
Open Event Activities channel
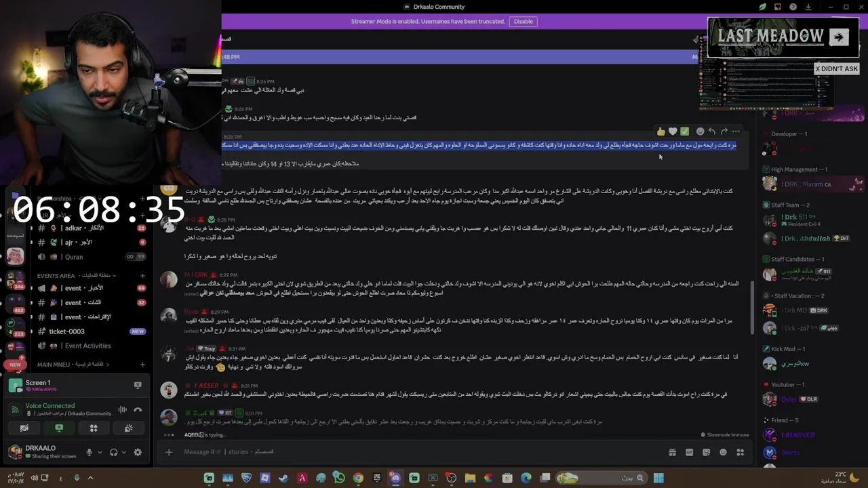coord(92,346)
